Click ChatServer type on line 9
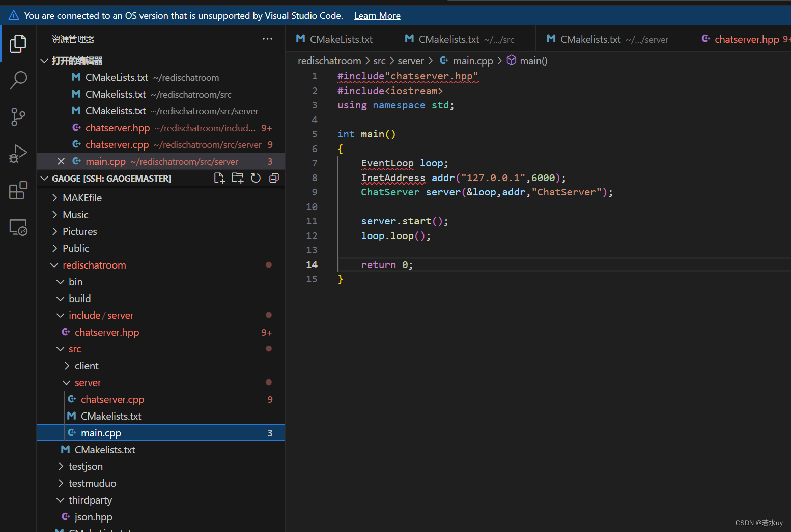This screenshot has width=791, height=532. click(390, 192)
